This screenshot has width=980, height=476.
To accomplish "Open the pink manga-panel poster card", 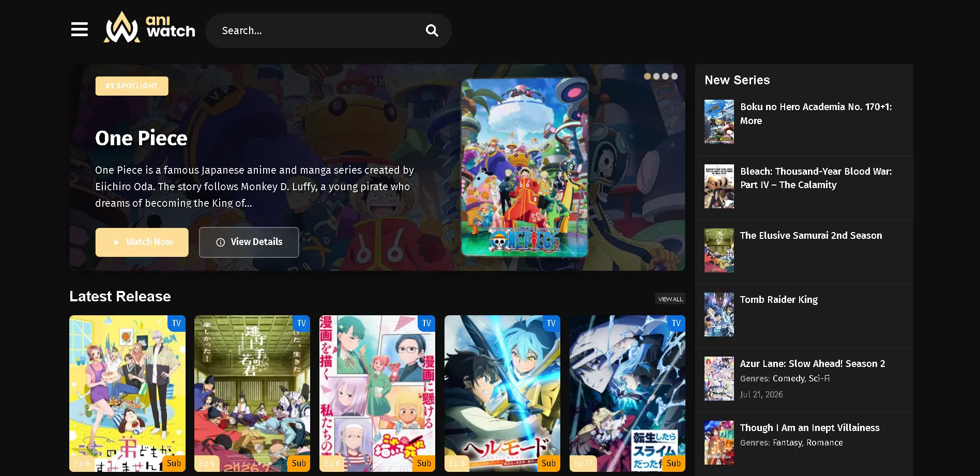I will click(x=377, y=393).
